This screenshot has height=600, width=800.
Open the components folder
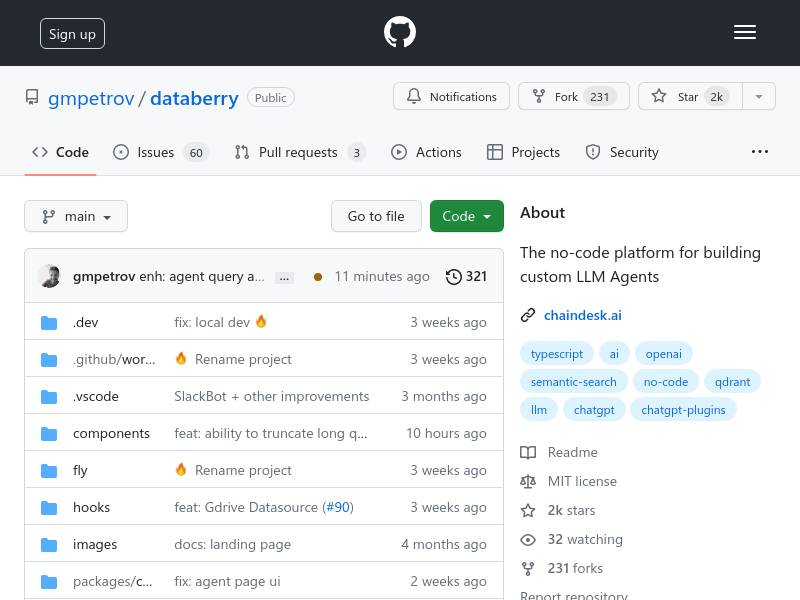(111, 434)
